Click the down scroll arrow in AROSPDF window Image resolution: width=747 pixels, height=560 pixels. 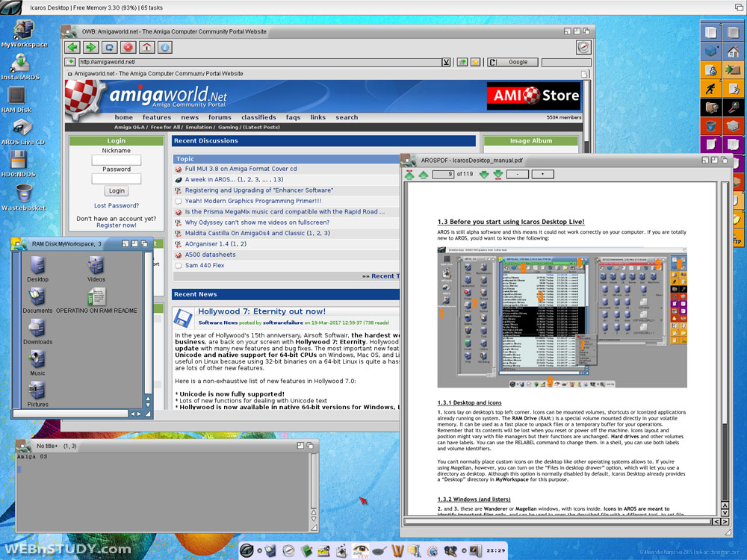[x=725, y=513]
